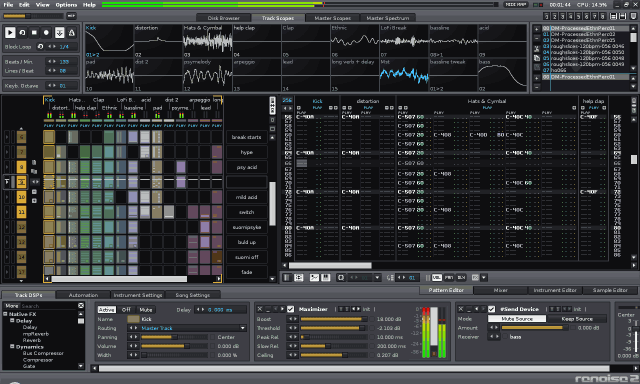Select mpReverb in the effects list
This screenshot has height=384, width=640.
(36, 334)
